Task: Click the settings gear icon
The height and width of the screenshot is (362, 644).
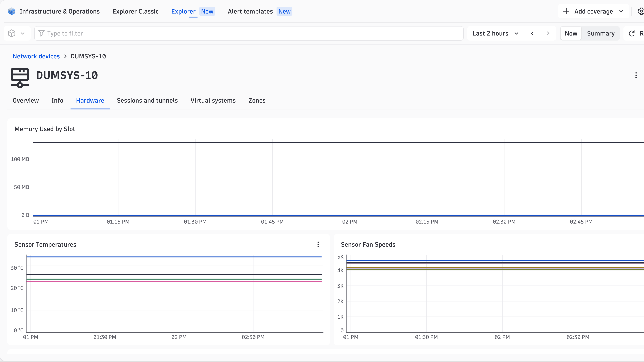Action: 641,11
